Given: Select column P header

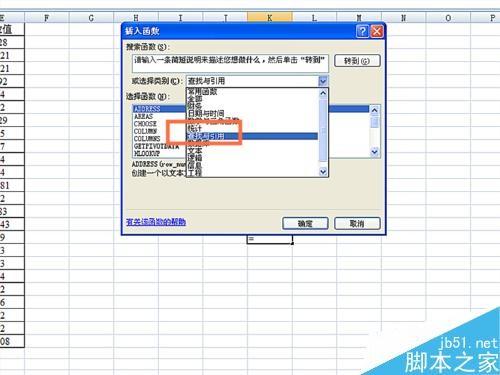Looking at the screenshot, I should click(x=486, y=18).
